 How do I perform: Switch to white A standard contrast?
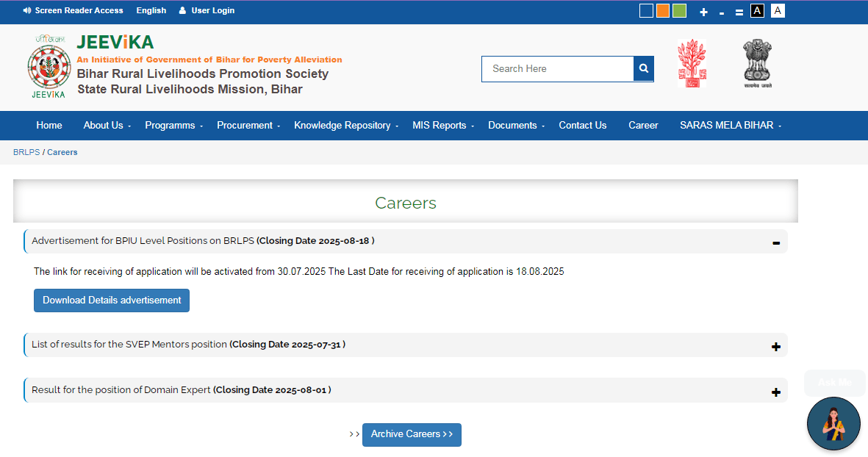click(x=778, y=10)
